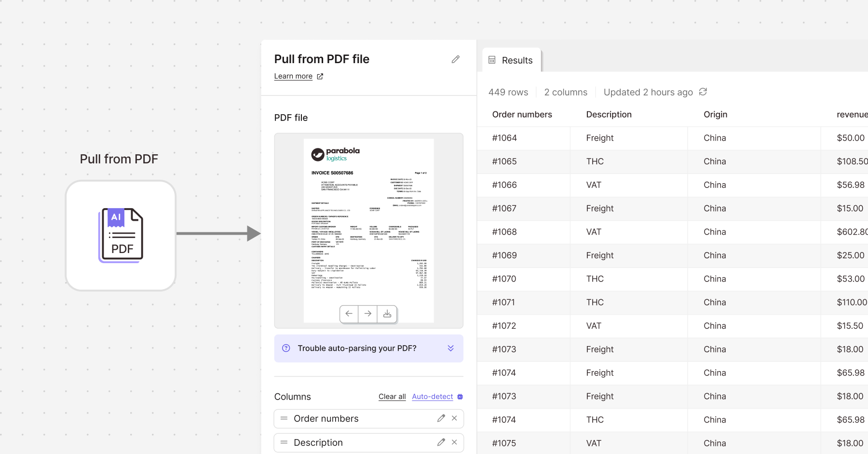Grab the Order numbers column drag handle
The height and width of the screenshot is (454, 868).
284,418
